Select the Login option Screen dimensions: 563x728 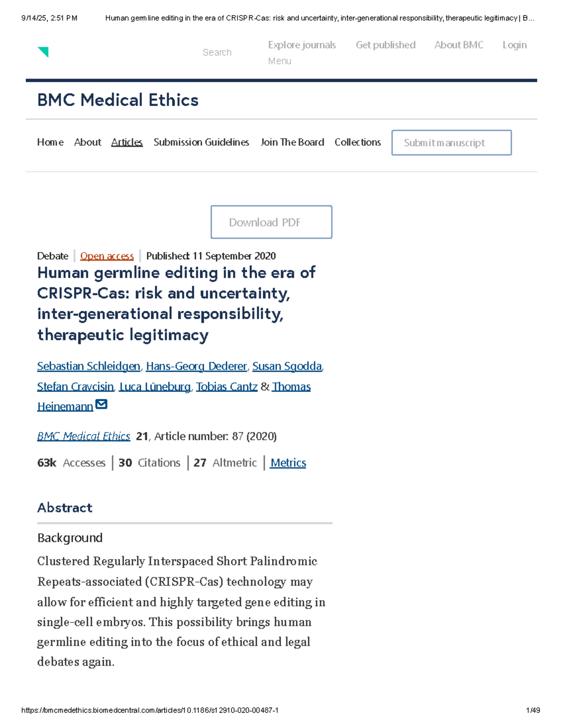point(514,45)
